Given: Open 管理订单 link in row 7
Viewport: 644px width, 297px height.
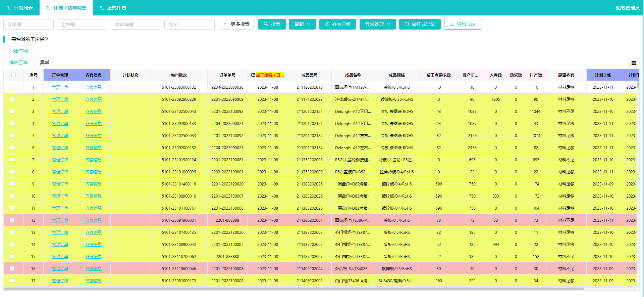Looking at the screenshot, I should [60, 160].
